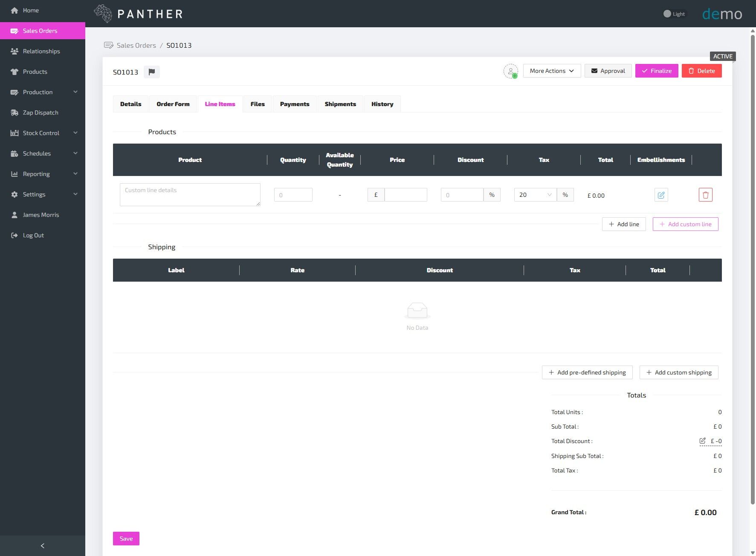The width and height of the screenshot is (756, 556).
Task: Click the page vertical scrollbar
Action: tap(753, 269)
